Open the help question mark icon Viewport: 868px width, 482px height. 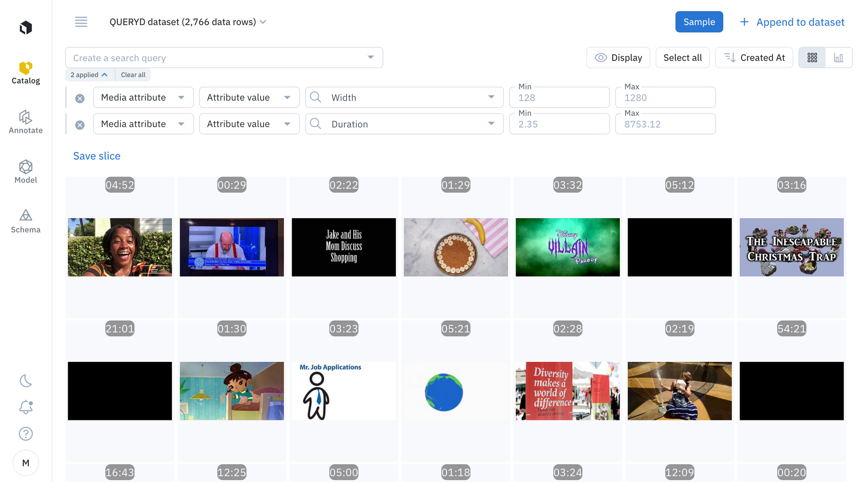(26, 433)
